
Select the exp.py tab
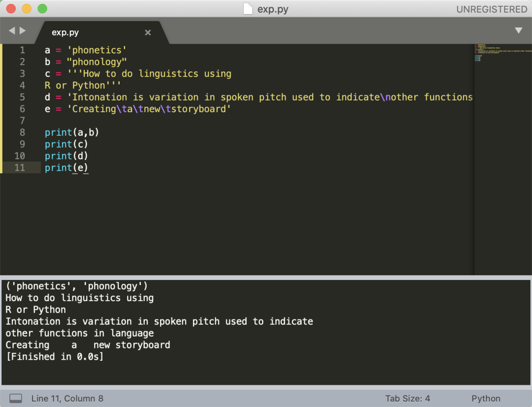click(66, 32)
